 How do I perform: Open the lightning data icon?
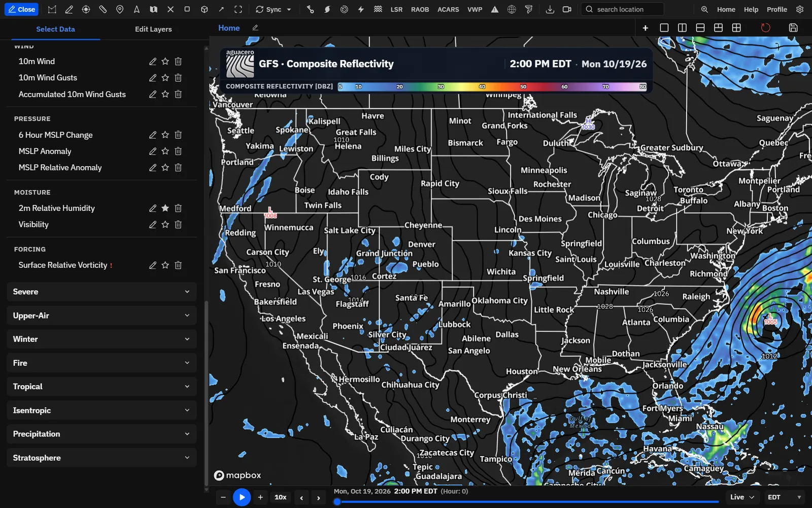[361, 9]
